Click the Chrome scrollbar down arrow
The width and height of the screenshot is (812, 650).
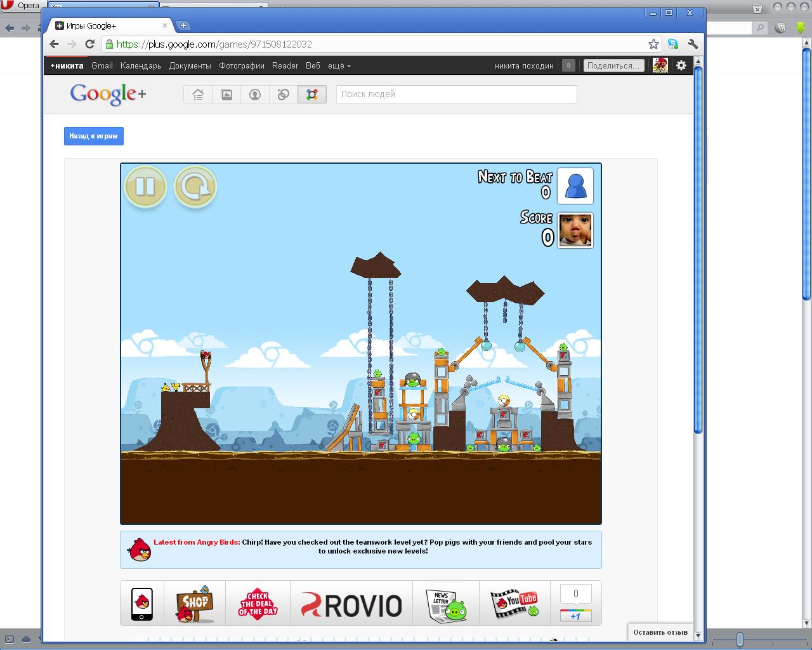[698, 635]
